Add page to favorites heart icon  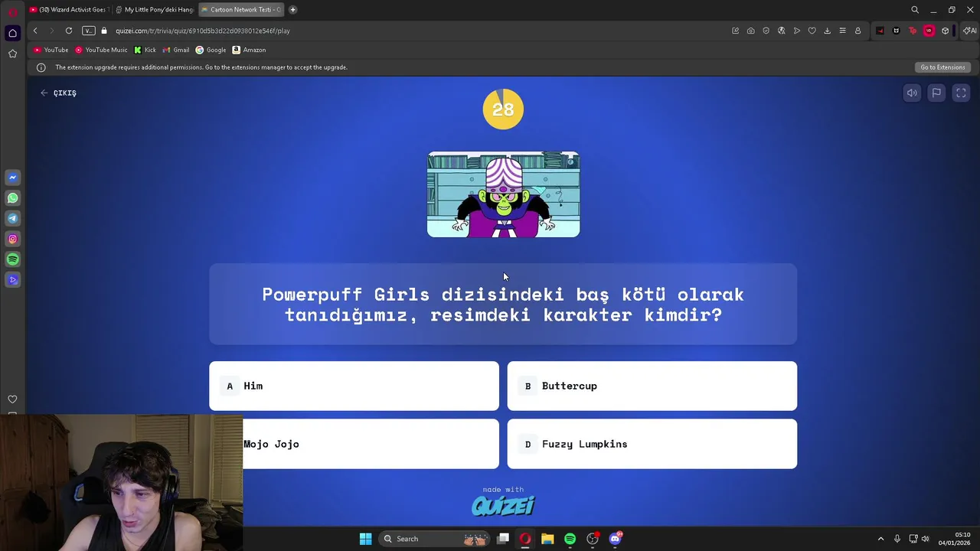click(812, 31)
